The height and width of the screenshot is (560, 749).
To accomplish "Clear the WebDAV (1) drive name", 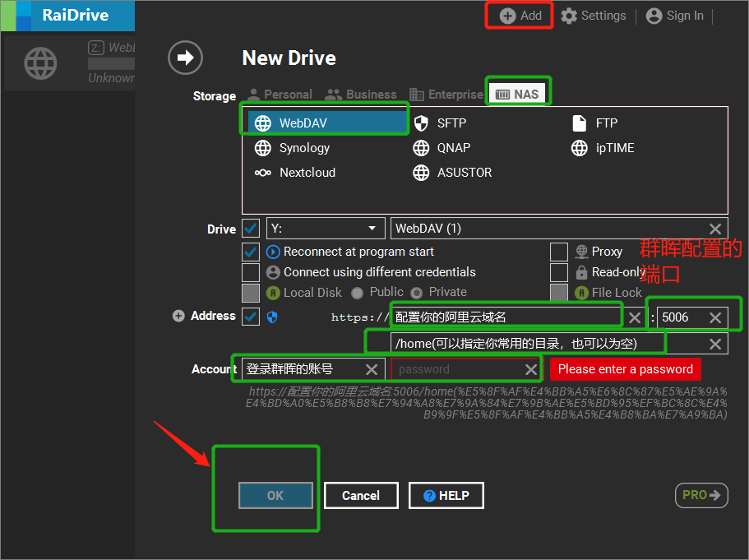I will pos(715,229).
